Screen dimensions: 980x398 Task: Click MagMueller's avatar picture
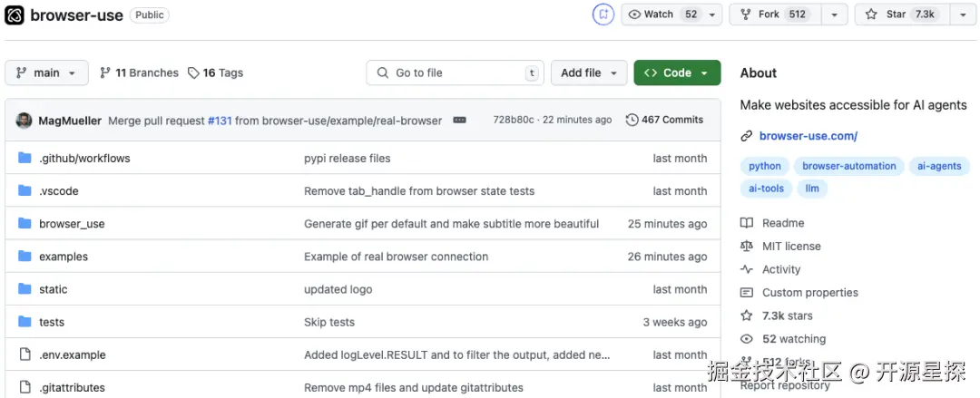click(24, 120)
